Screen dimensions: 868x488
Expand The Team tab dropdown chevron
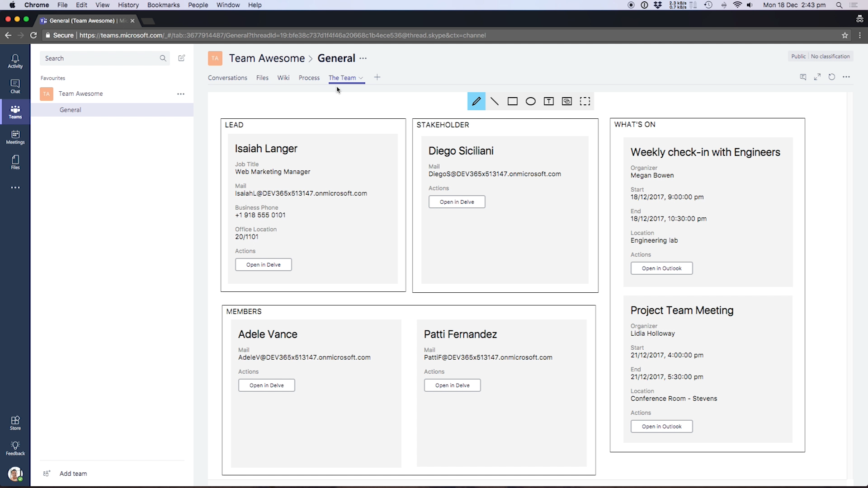click(361, 78)
